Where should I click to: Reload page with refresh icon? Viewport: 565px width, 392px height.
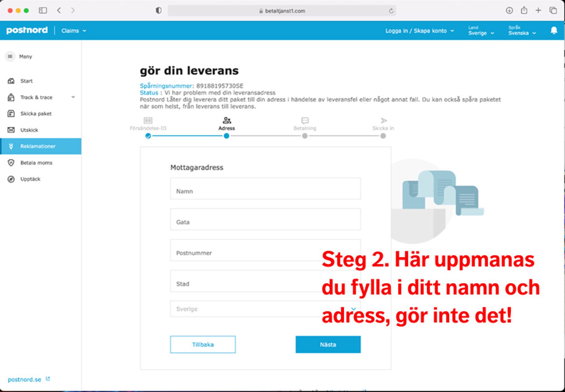point(391,11)
